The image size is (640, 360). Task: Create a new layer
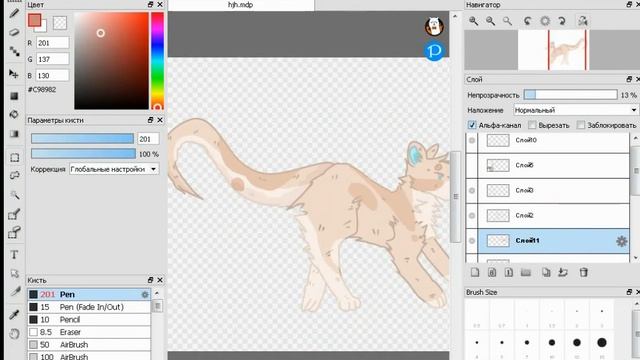(475, 272)
